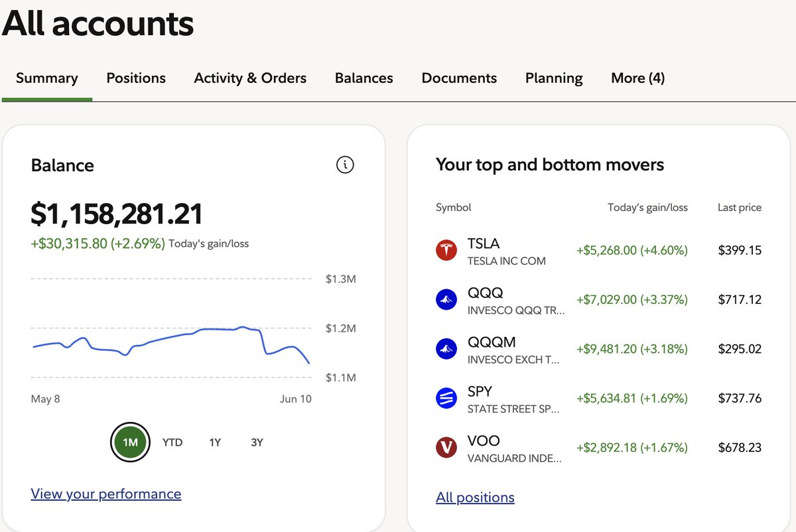Viewport: 796px width, 532px height.
Task: Switch chart range to YTD
Action: pos(172,442)
